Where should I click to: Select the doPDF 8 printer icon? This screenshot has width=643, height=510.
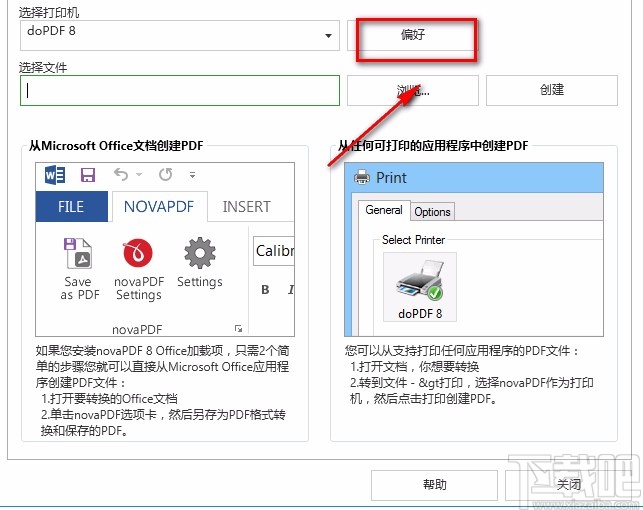420,287
